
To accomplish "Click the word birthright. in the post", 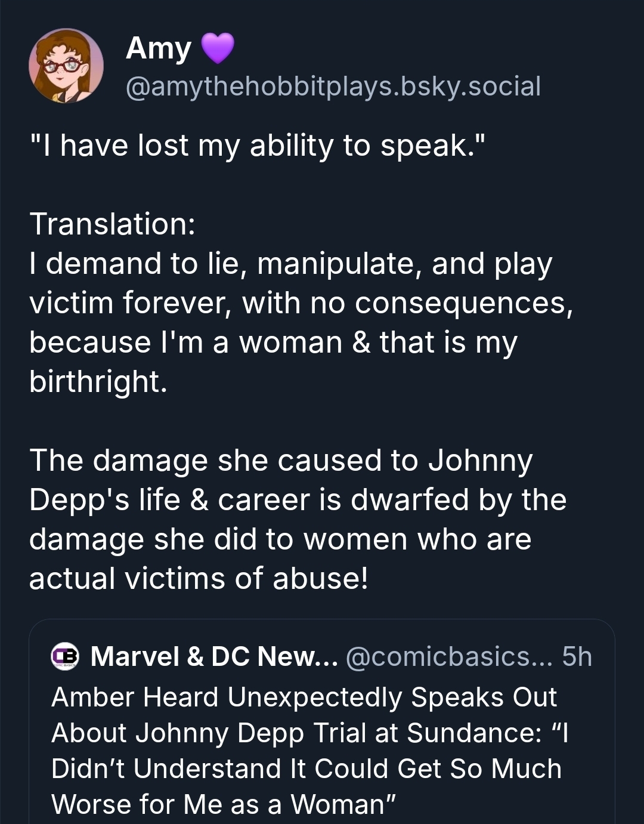I will 98,381.
